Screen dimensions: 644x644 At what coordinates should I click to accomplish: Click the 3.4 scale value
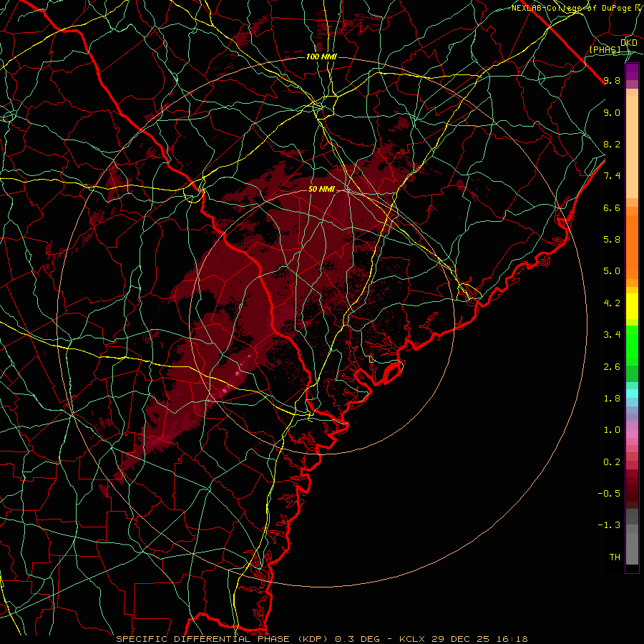tap(612, 335)
